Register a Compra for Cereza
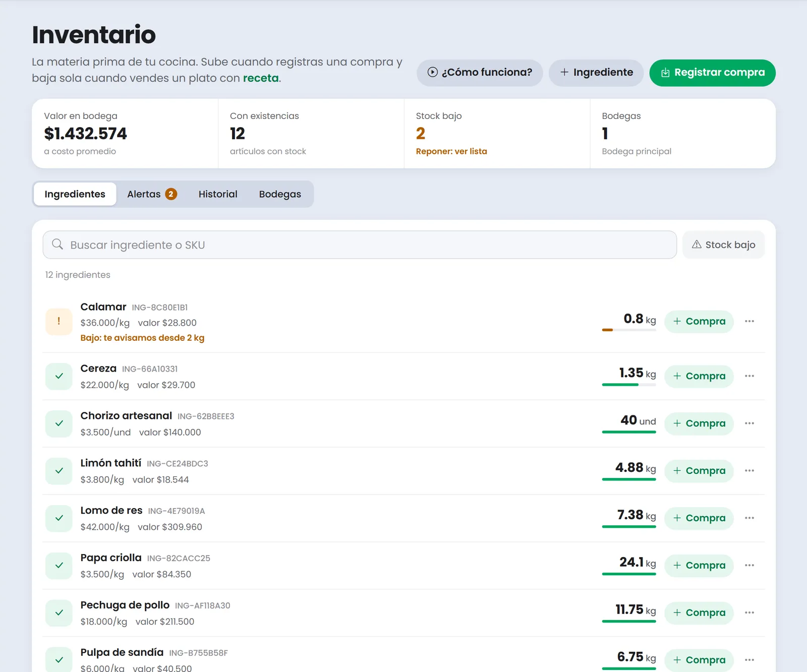 (699, 376)
